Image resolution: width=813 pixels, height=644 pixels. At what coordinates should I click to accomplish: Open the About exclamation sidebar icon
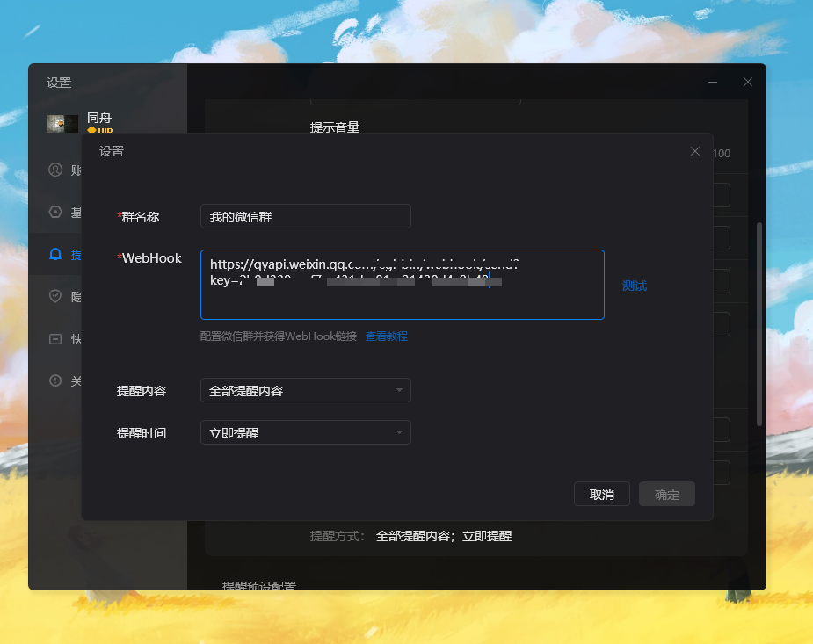(x=55, y=380)
